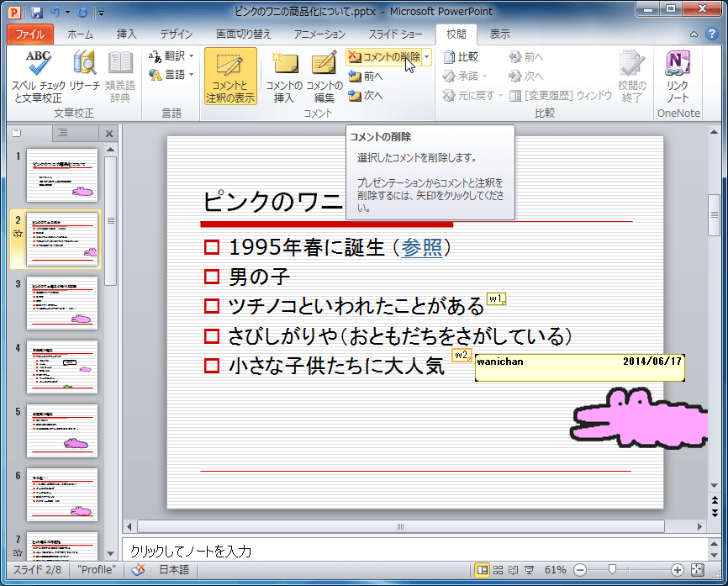Screen dimensions: 728x586
Task: Switch to the スライド ショー tab
Action: coord(395,34)
